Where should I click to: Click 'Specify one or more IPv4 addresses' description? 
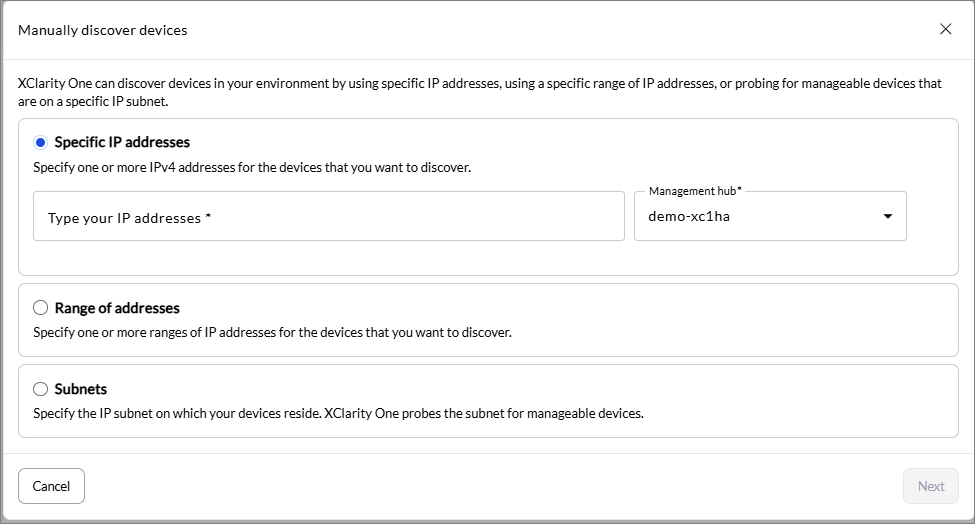click(252, 167)
